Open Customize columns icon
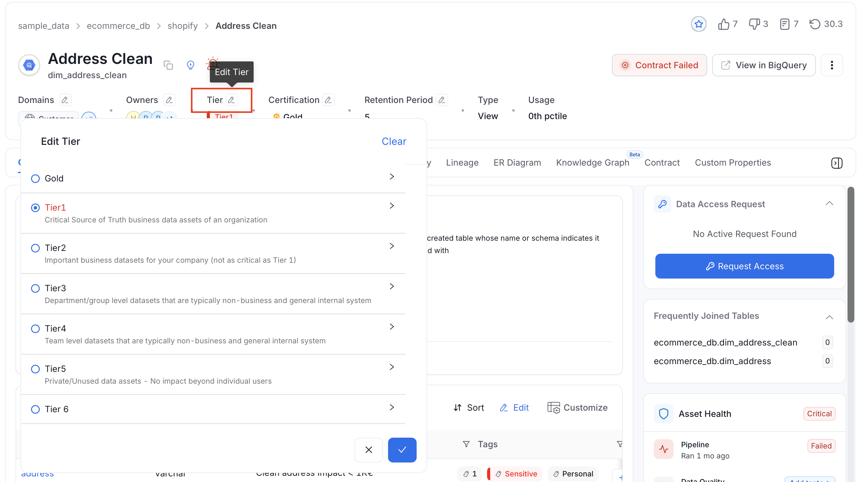 pyautogui.click(x=553, y=408)
